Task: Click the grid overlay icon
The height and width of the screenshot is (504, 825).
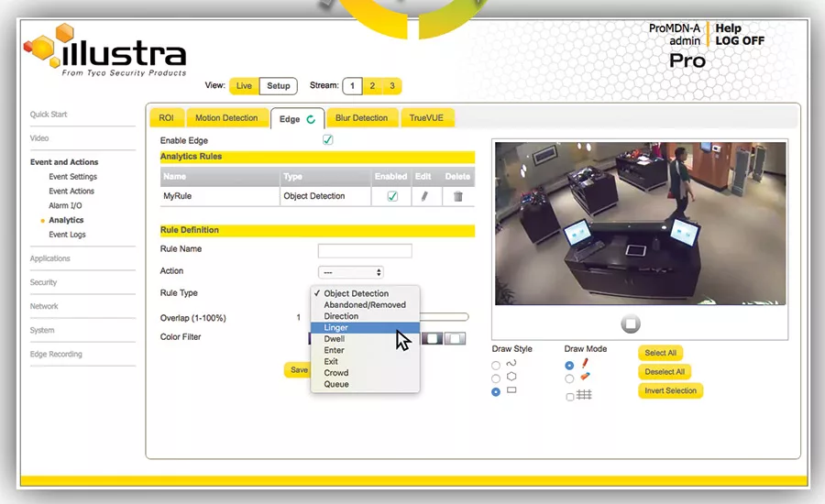Action: 584,395
